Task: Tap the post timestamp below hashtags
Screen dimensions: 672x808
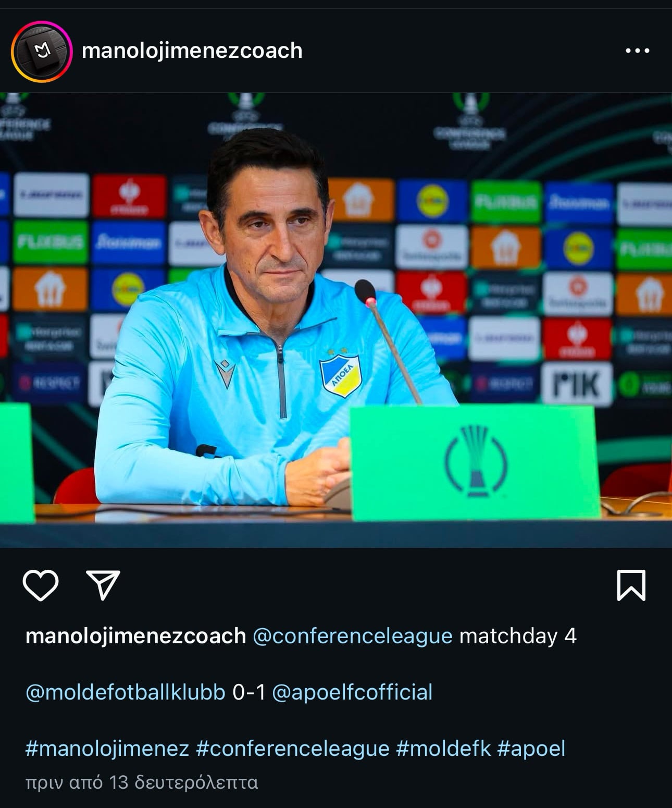Action: pyautogui.click(x=142, y=782)
